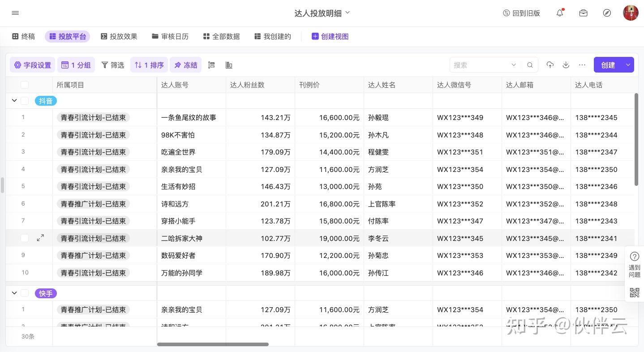Click the phone cell 138****2349
644x352 pixels.
[x=603, y=255]
